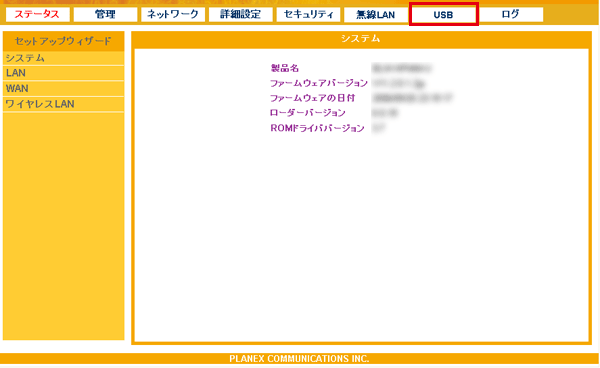Select システム in the left sidebar
The width and height of the screenshot is (600, 368).
pyautogui.click(x=64, y=58)
